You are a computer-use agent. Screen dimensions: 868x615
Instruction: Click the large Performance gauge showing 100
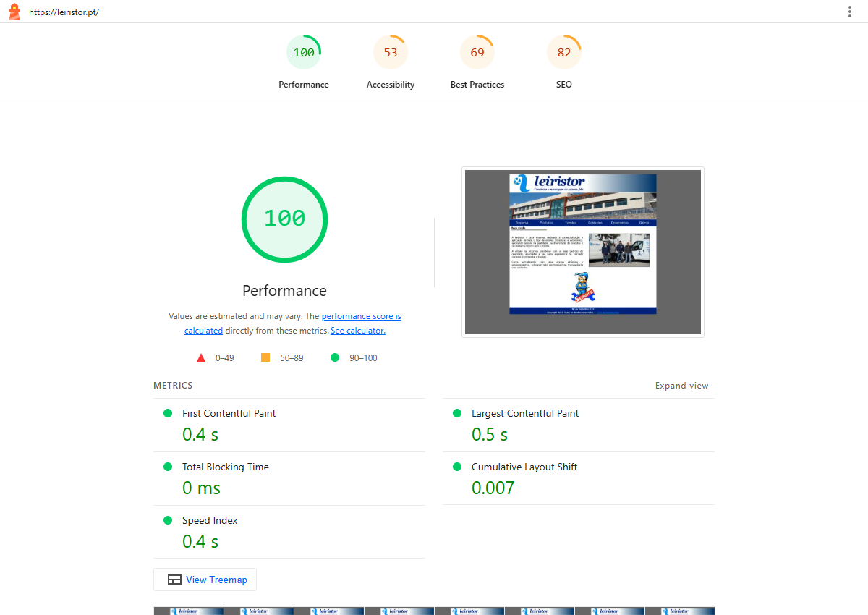pyautogui.click(x=284, y=219)
